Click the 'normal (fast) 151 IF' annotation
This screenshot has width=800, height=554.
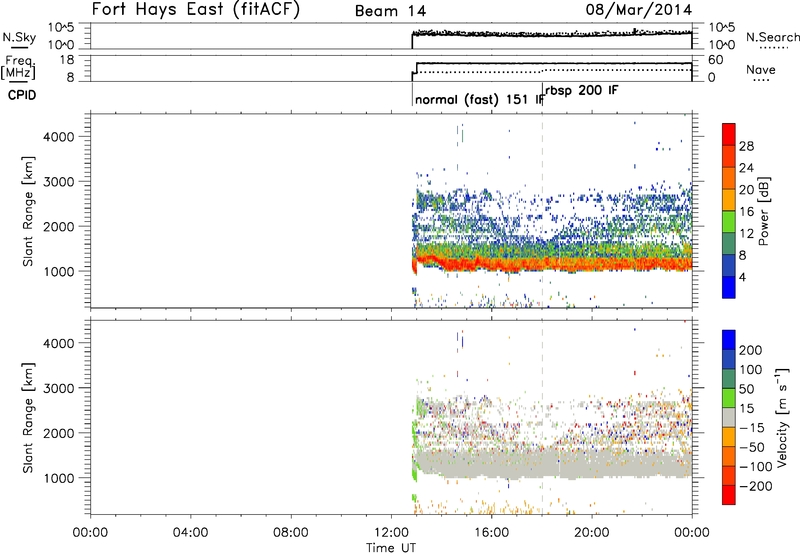[479, 99]
